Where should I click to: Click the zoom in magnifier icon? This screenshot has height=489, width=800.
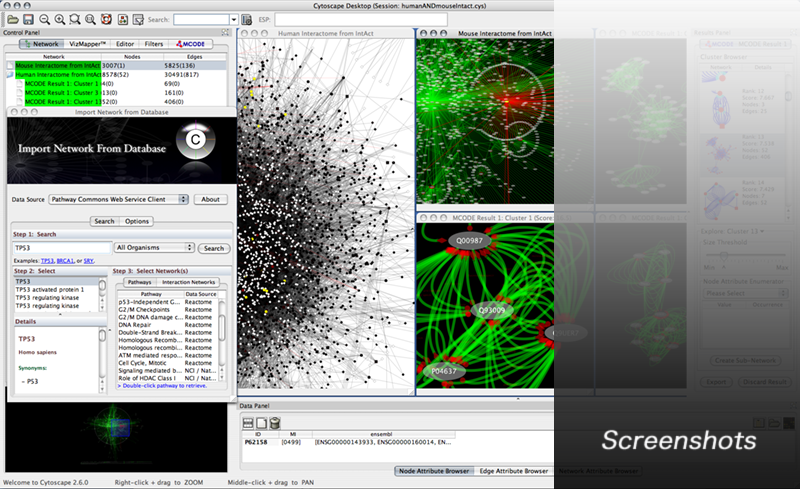pyautogui.click(x=60, y=19)
